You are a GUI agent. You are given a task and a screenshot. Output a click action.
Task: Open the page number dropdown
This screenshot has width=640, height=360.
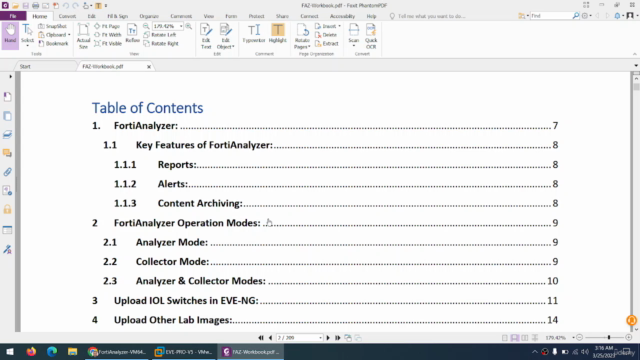(x=320, y=338)
